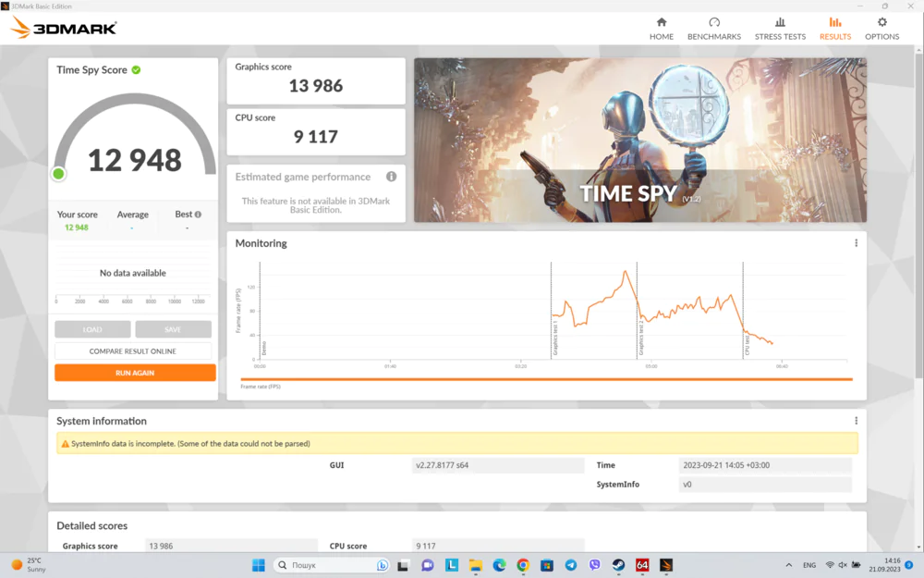
Task: Open the Home tab
Action: pyautogui.click(x=662, y=29)
